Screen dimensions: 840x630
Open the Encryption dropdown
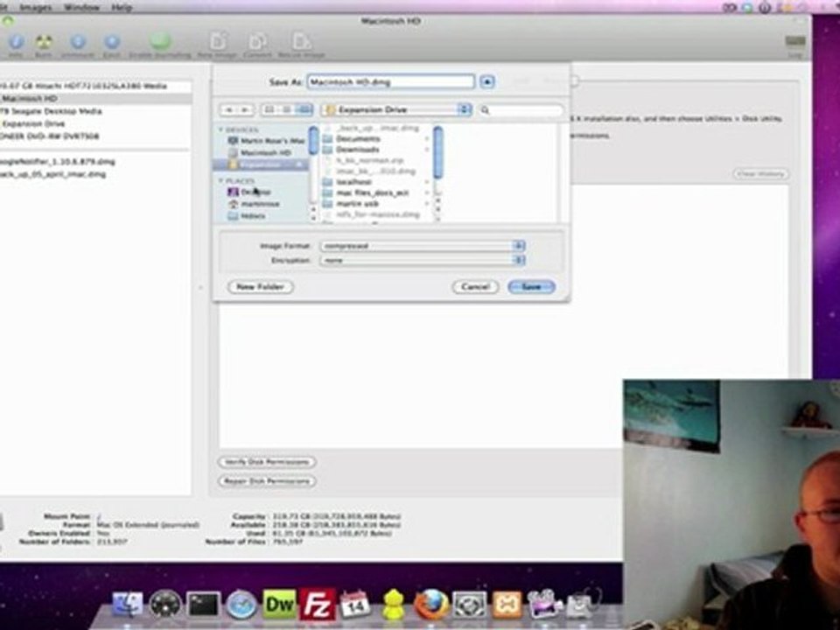click(x=422, y=261)
